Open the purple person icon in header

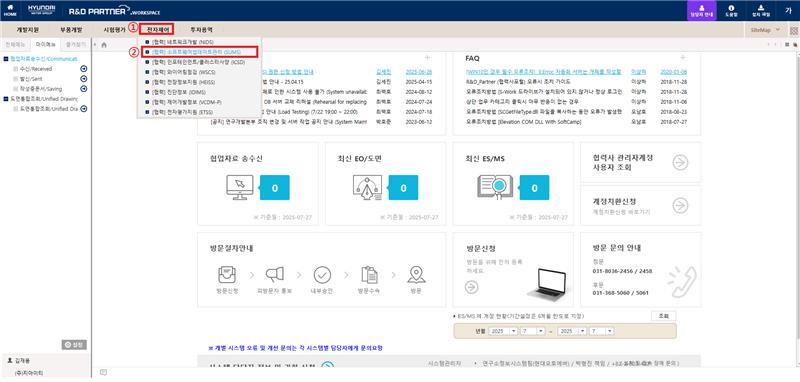coord(701,10)
